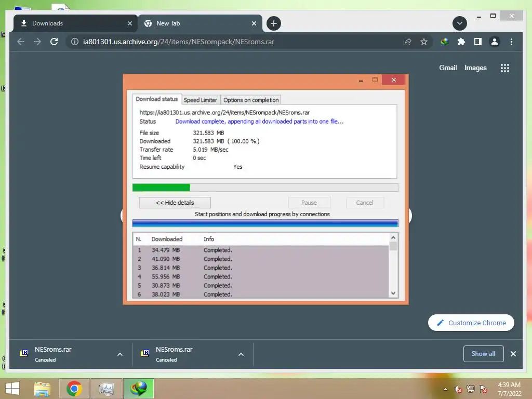Click the address bar URL
Viewport: 532px width, 399px height.
179,42
